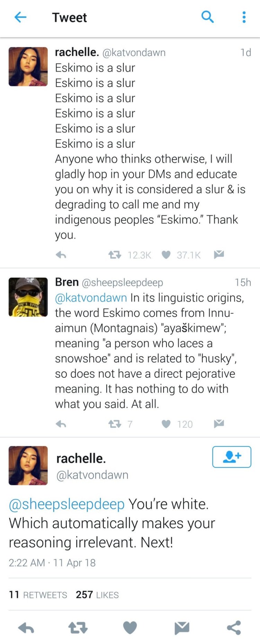Viewport: 260px width, 644px height.
Task: Retweet Bren's tweet with 7 retweets
Action: (114, 424)
